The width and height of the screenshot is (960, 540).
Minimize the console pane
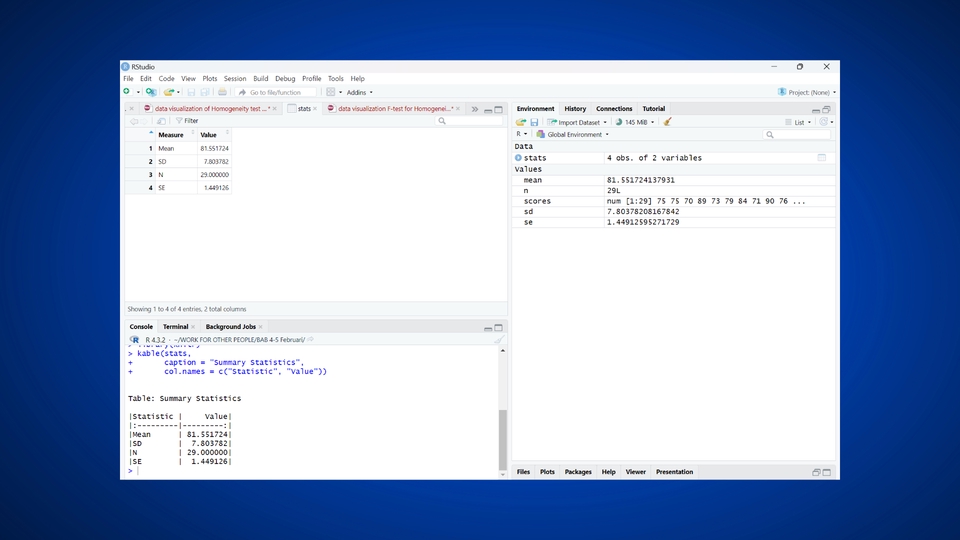click(488, 328)
